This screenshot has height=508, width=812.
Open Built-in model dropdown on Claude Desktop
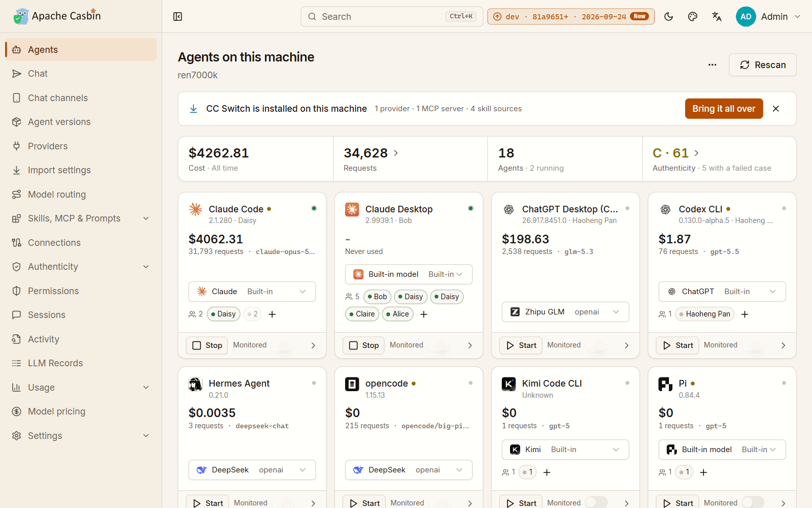tap(409, 274)
